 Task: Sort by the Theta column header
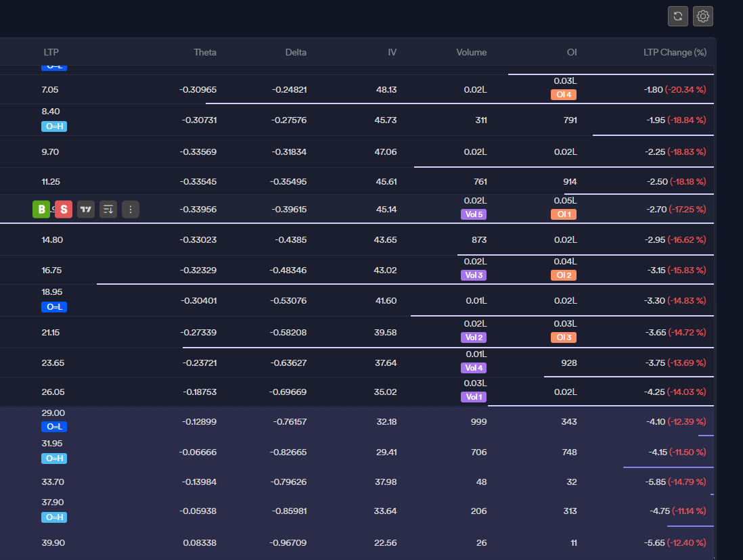coord(205,52)
